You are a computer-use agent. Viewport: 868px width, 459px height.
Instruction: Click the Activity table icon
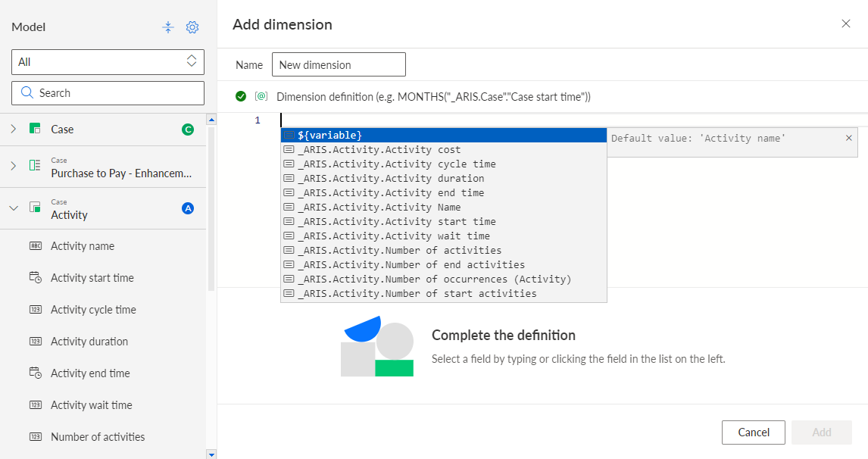pyautogui.click(x=35, y=207)
